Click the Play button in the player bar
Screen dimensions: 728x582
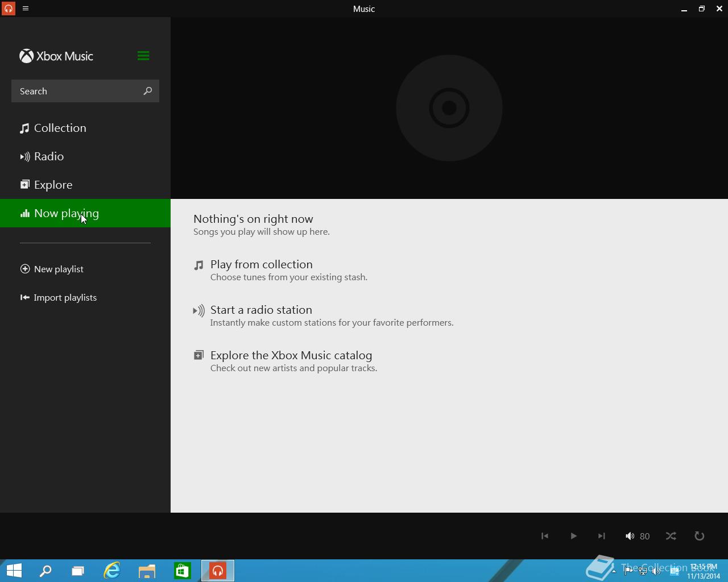tap(573, 536)
